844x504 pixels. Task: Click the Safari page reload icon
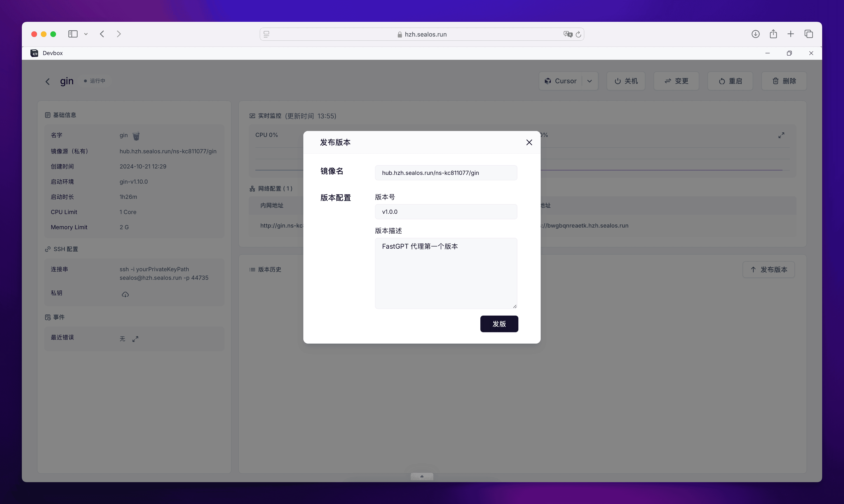point(578,34)
